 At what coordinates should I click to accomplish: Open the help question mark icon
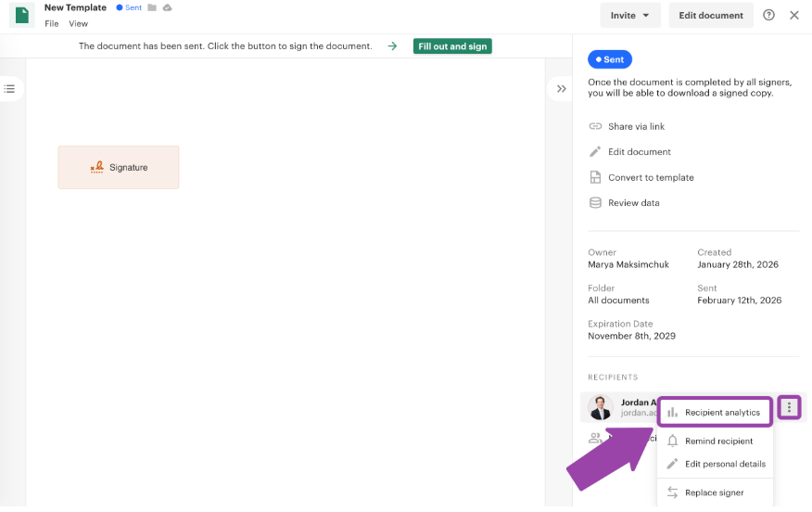tap(768, 15)
